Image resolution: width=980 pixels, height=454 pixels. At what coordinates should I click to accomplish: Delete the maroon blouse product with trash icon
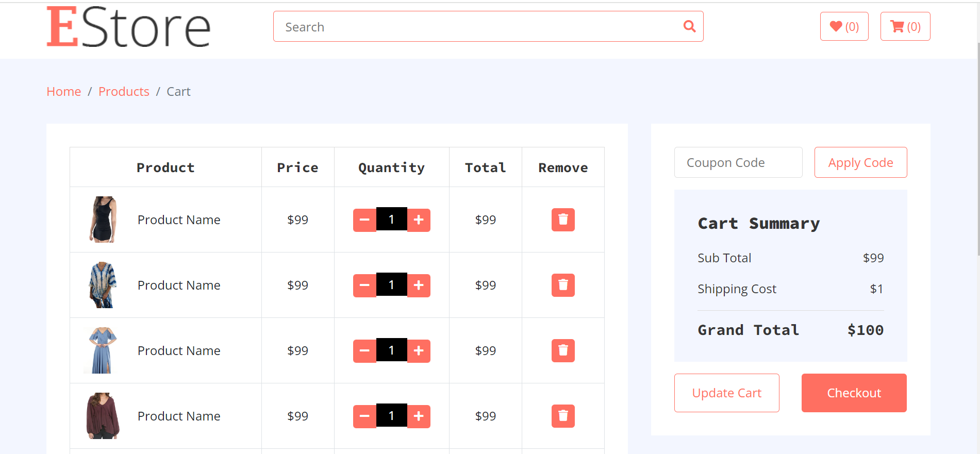(x=563, y=416)
